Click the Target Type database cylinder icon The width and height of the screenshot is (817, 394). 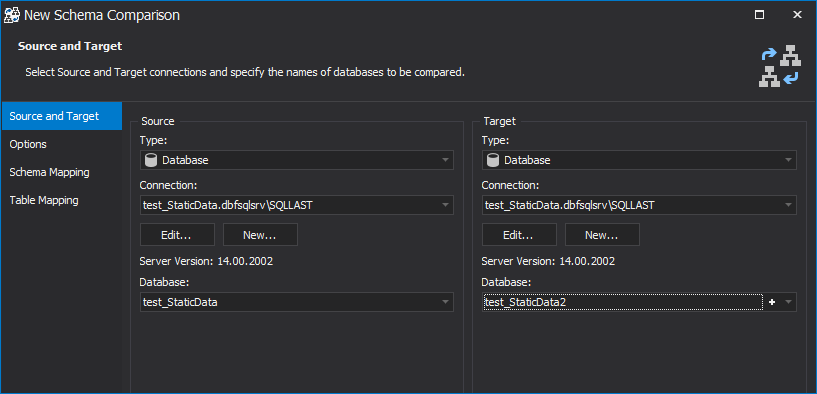tap(492, 160)
